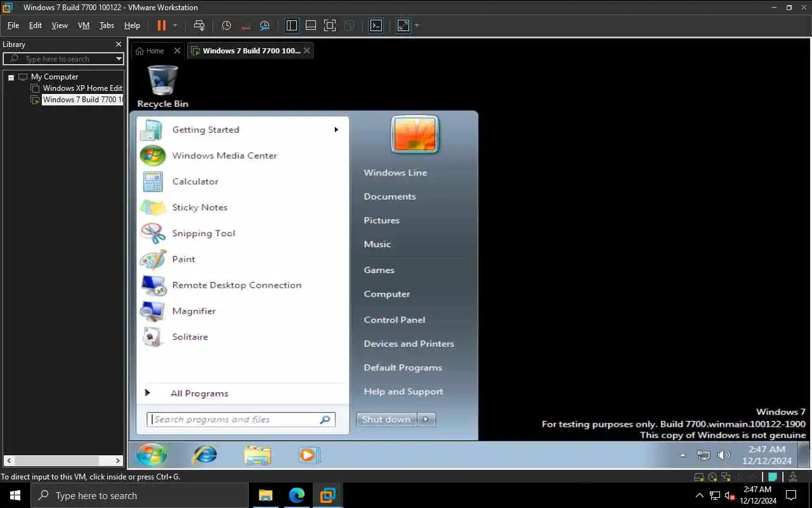Take a snapshot using the clock icon
Image resolution: width=812 pixels, height=508 pixels.
pyautogui.click(x=226, y=25)
